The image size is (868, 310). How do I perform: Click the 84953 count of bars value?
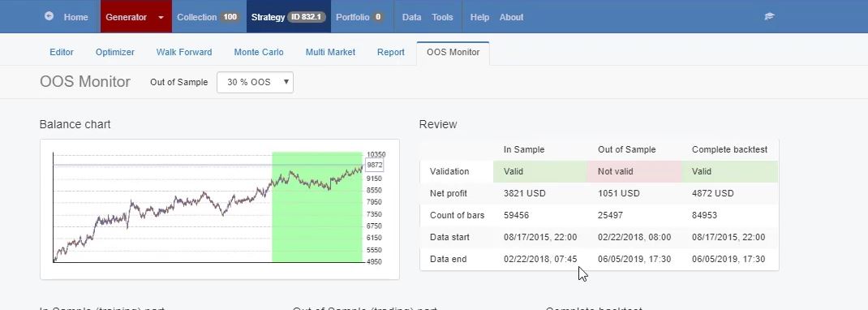tap(705, 215)
